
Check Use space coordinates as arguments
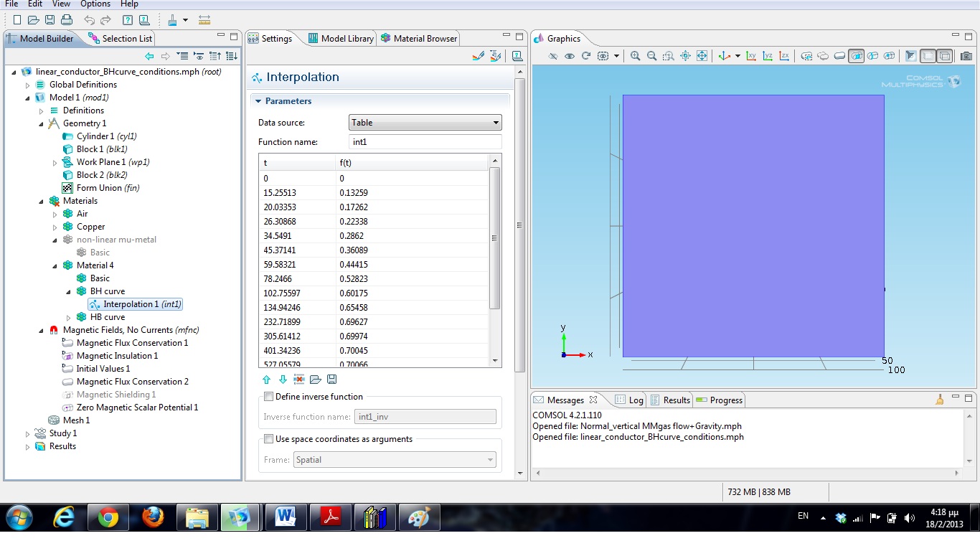[269, 439]
